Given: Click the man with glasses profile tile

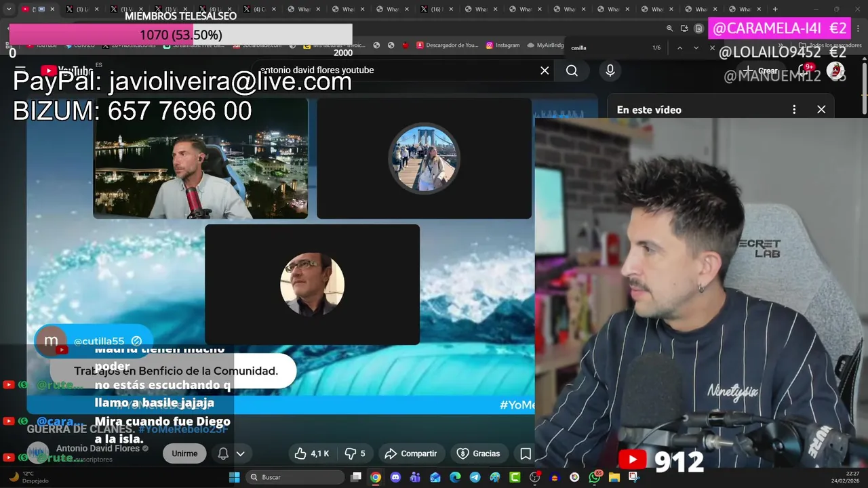Looking at the screenshot, I should click(x=312, y=284).
